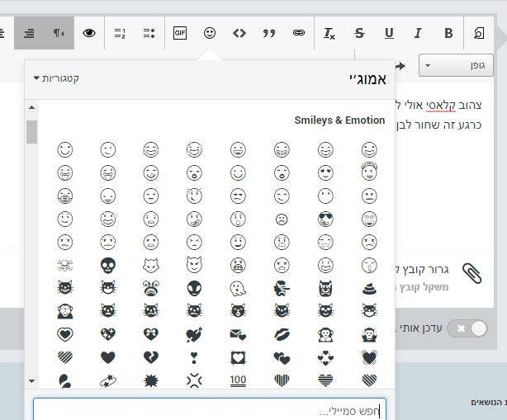Screen dimensions: 507x420
Task: Pick the pile of poo emoji
Action: [369, 289]
